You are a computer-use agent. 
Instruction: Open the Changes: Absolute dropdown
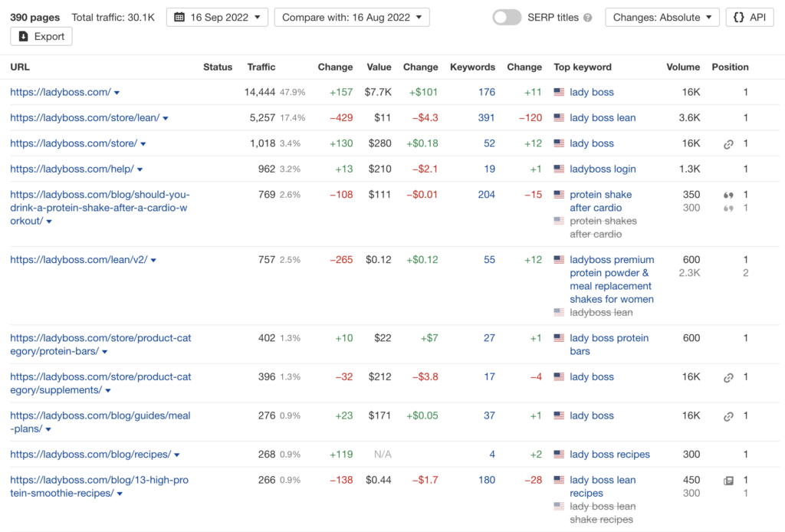[662, 18]
